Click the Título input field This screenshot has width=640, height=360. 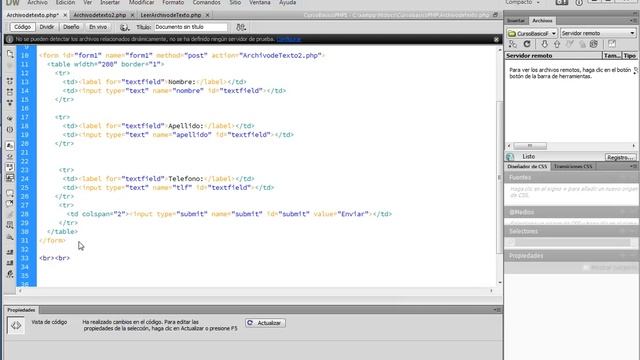coord(191,27)
